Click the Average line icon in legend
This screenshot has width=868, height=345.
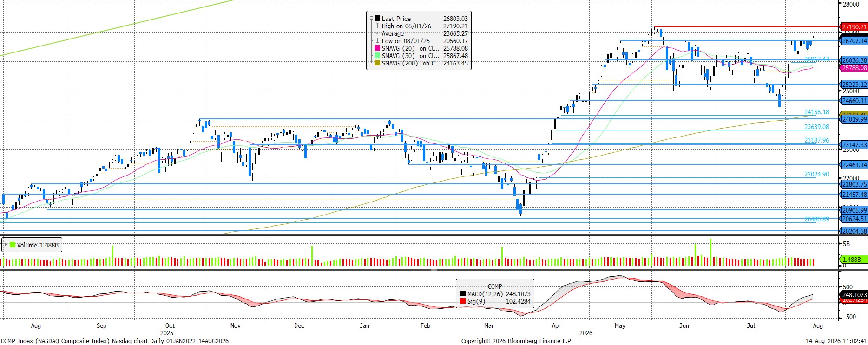point(377,33)
